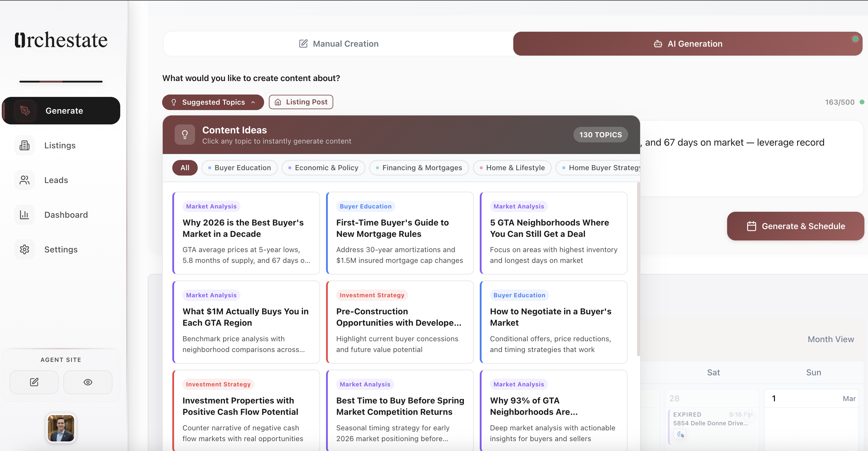The height and width of the screenshot is (451, 868).
Task: Switch to the AI Generation tab
Action: tap(687, 44)
